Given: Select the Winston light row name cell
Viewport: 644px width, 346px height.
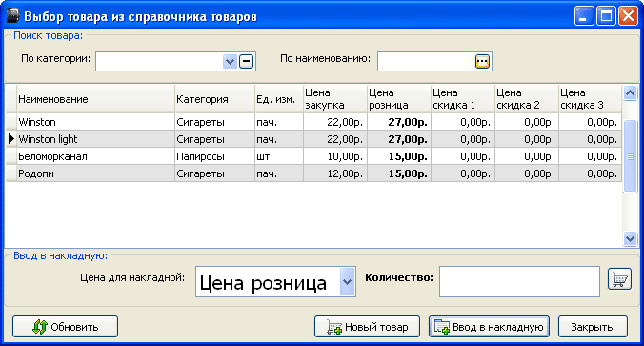Looking at the screenshot, I should (95, 139).
